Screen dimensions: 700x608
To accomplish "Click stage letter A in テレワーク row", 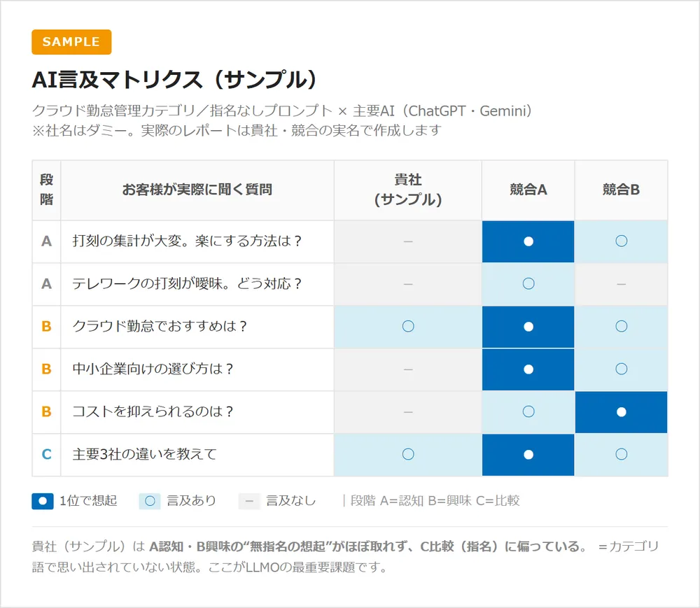I will tap(46, 283).
